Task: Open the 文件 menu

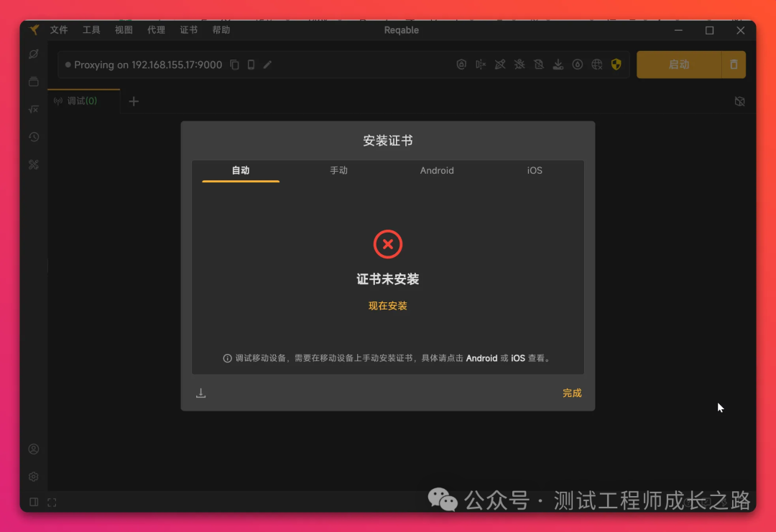Action: coord(59,30)
